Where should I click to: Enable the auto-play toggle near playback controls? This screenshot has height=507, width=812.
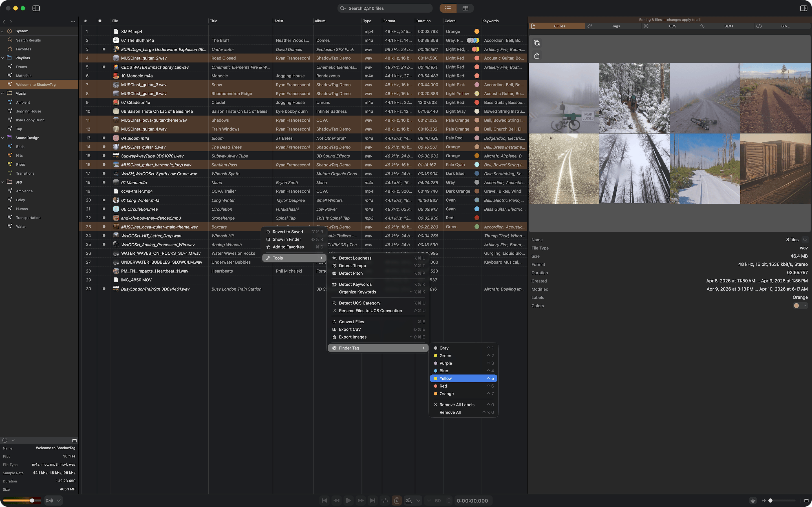click(397, 500)
